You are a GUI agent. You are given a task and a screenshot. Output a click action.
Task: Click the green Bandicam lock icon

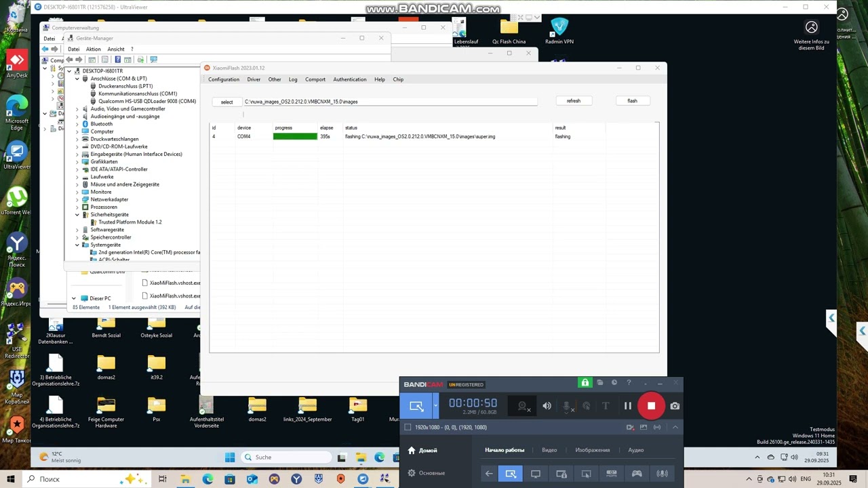click(585, 383)
